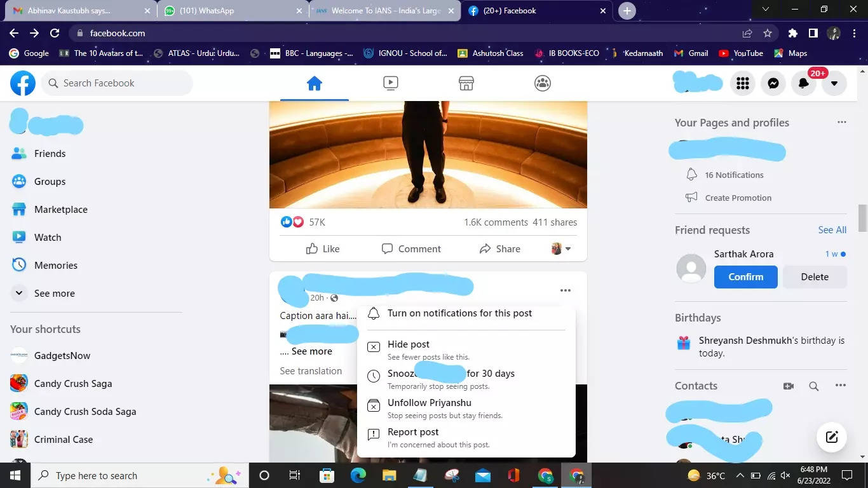Select Unfollow Priyanshu option

click(466, 408)
